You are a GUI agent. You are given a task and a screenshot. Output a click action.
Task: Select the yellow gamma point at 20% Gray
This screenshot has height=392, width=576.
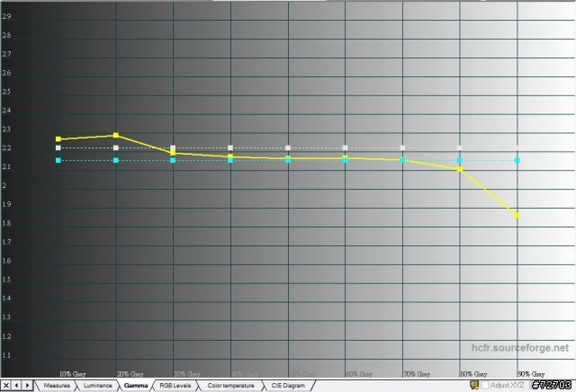pos(116,136)
